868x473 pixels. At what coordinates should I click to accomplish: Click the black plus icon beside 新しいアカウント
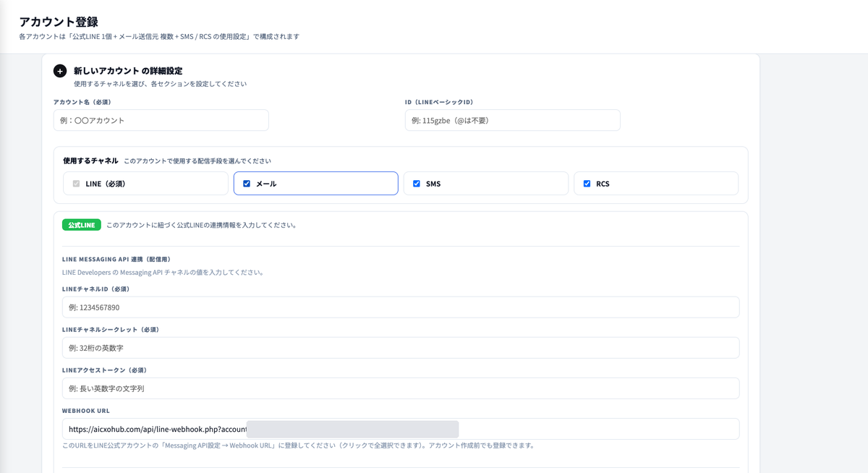pyautogui.click(x=60, y=71)
